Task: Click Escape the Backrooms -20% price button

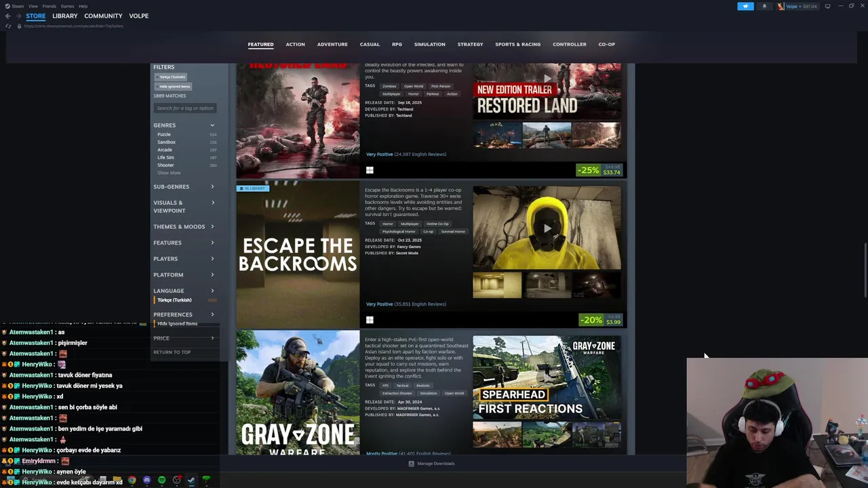Action: [x=599, y=320]
